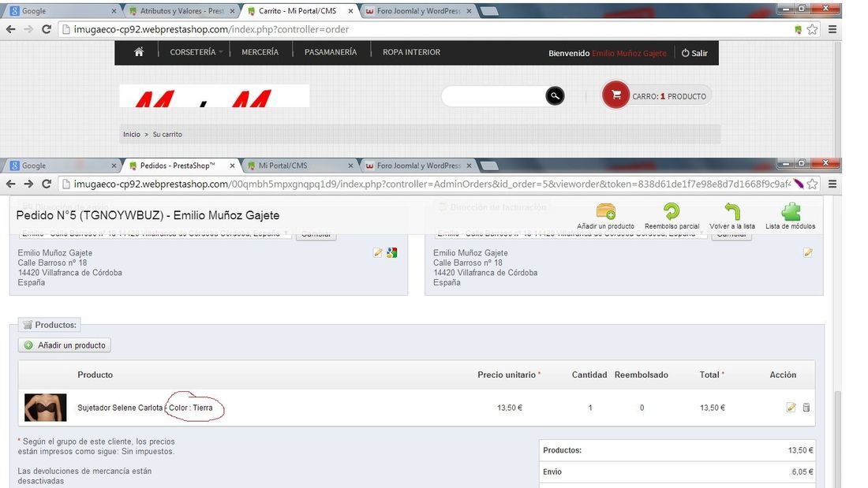Image resolution: width=868 pixels, height=488 pixels.
Task: Open the red shopping cart icon
Action: [x=615, y=95]
